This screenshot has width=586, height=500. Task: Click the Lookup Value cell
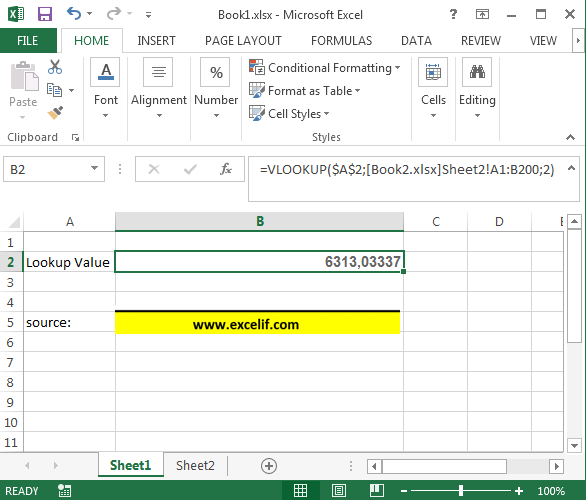[x=69, y=262]
